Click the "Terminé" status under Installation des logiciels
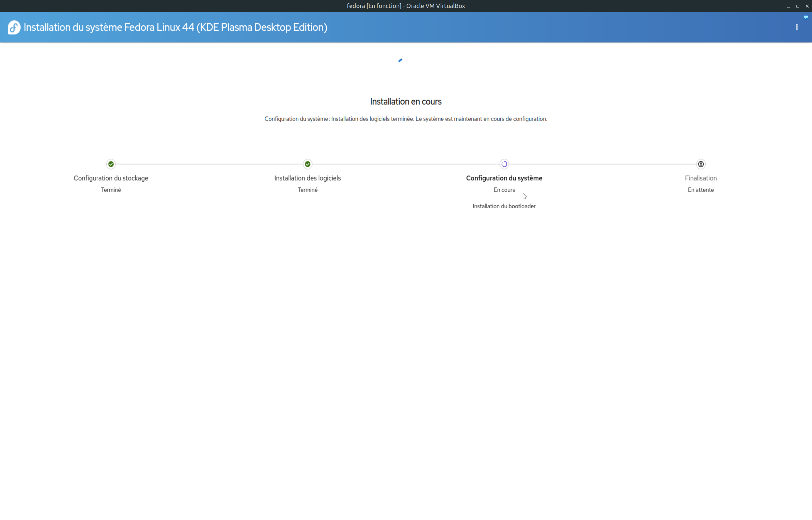The height and width of the screenshot is (520, 812). point(307,190)
